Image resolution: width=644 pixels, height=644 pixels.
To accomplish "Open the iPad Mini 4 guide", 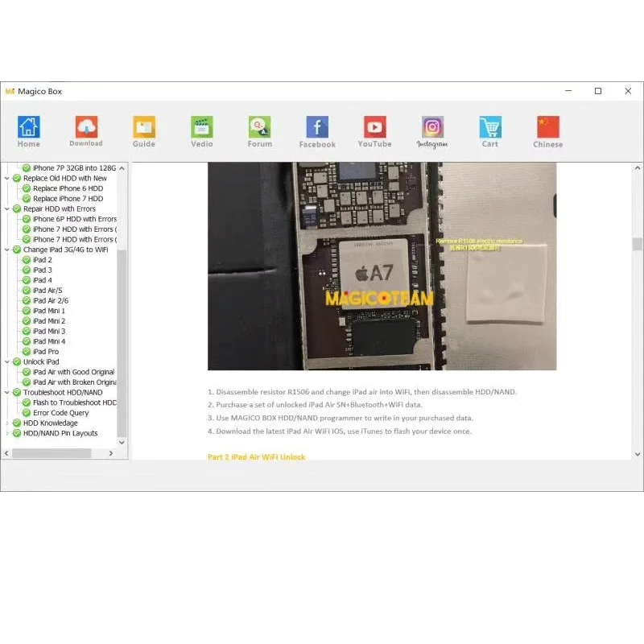I will [49, 341].
